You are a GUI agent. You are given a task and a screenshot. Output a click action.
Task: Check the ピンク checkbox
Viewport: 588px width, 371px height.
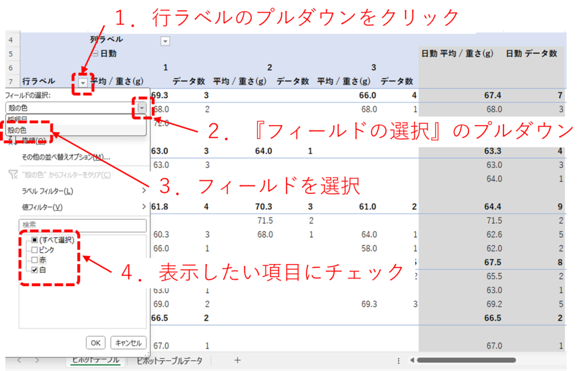35,250
